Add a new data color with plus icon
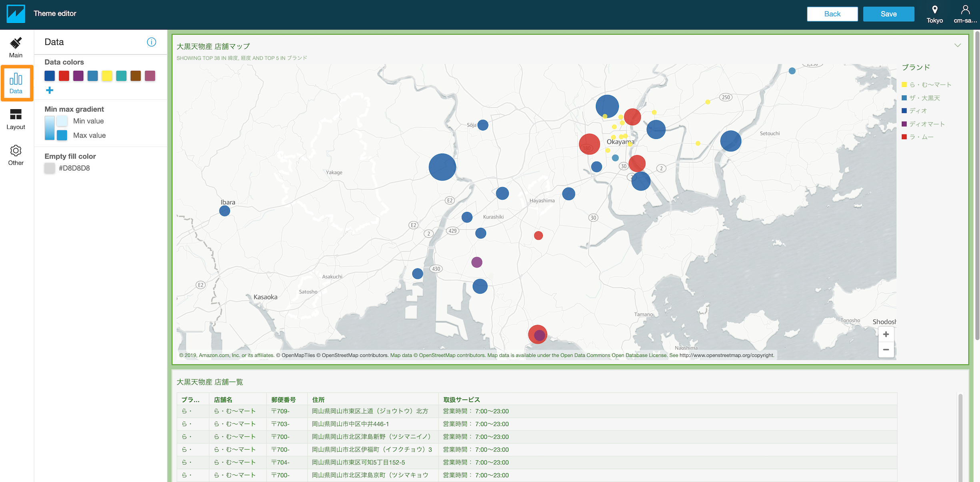 click(50, 90)
